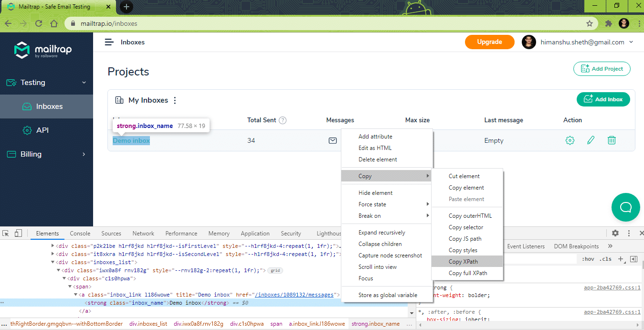This screenshot has height=330, width=644.
Task: Click the browser address bar URL
Action: [x=109, y=23]
